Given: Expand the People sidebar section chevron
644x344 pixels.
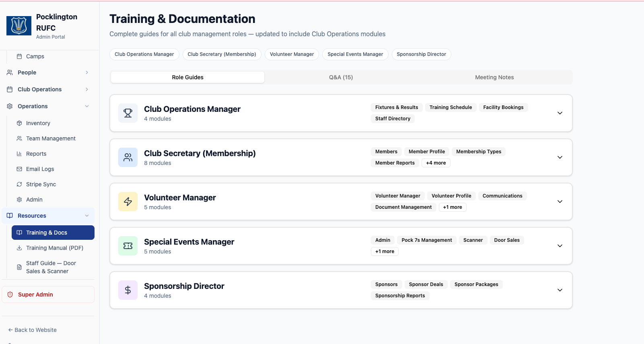Looking at the screenshot, I should click(87, 72).
